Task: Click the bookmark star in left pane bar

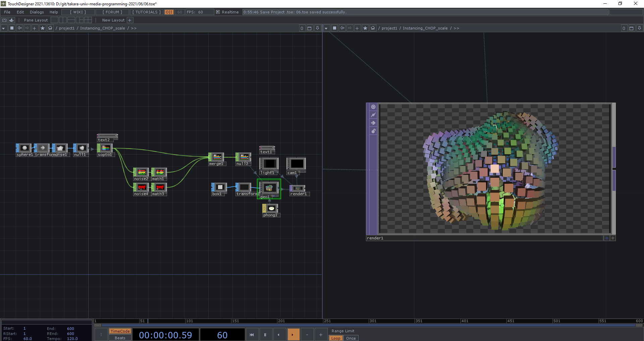Action: pyautogui.click(x=42, y=28)
